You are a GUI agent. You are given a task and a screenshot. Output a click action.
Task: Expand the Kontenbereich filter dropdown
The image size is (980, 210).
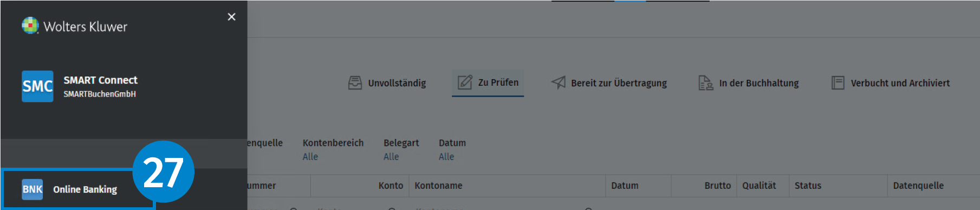click(x=333, y=150)
